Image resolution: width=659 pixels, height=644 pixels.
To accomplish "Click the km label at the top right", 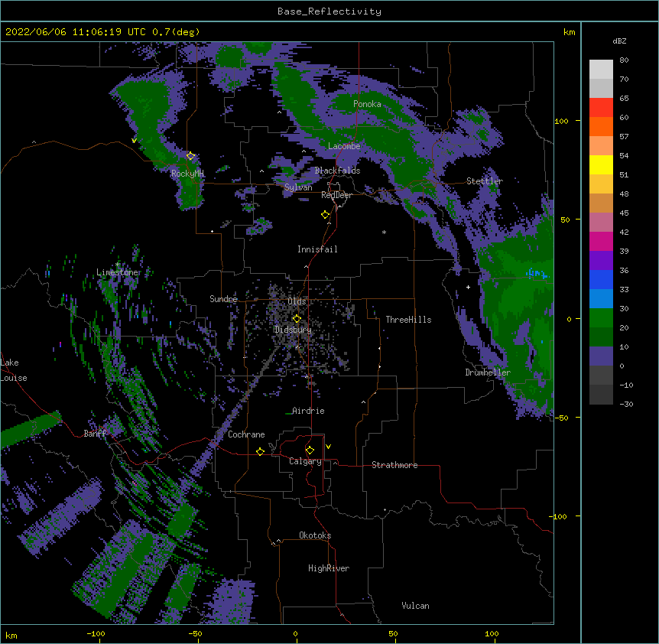I will pos(569,32).
